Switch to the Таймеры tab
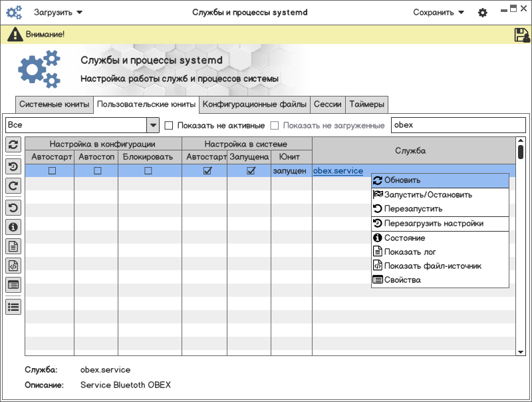 coord(366,104)
